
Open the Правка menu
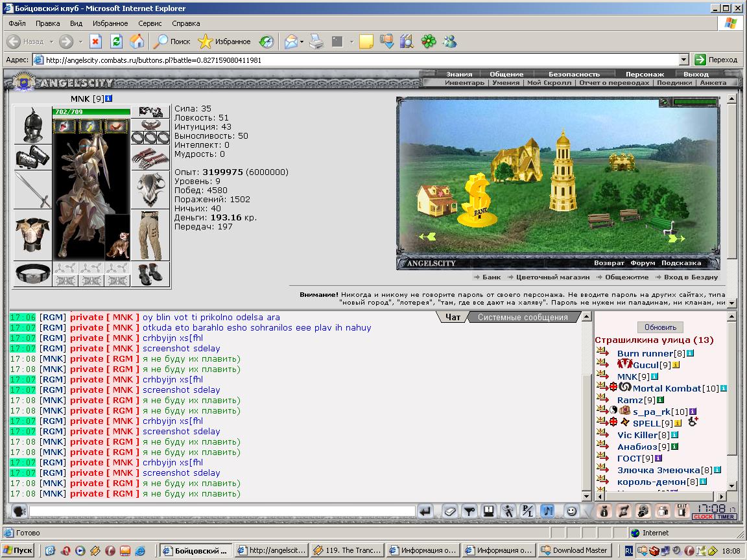coord(47,23)
